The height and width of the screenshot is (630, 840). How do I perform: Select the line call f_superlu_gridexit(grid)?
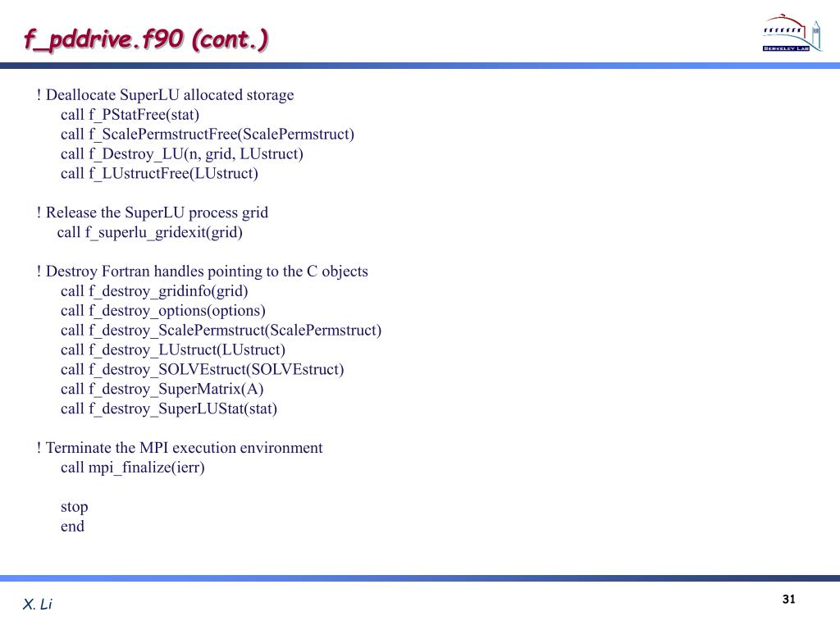(150, 232)
